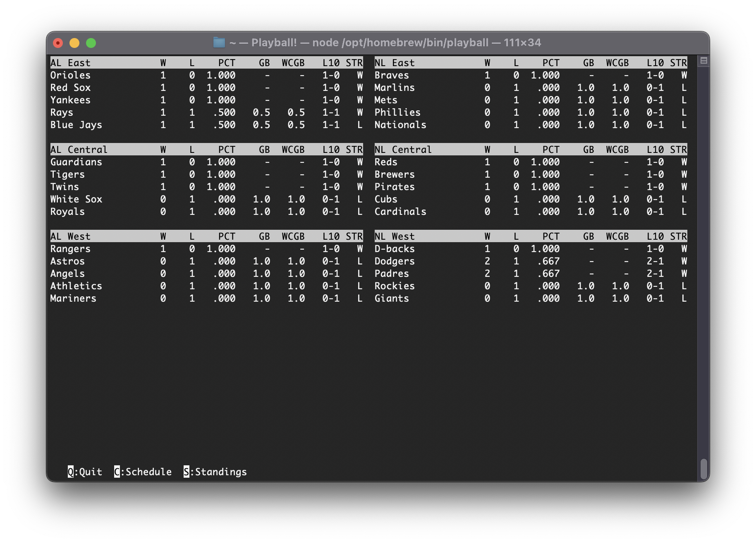Image resolution: width=756 pixels, height=543 pixels.
Task: Click the Braves team name
Action: tap(392, 75)
